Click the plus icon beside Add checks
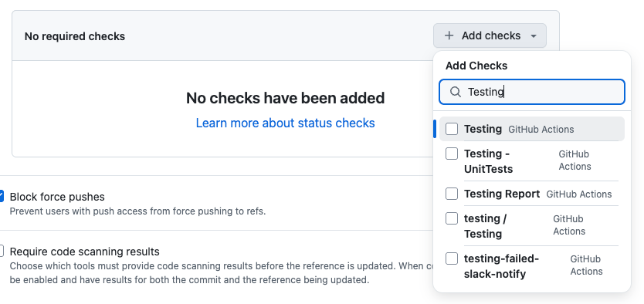This screenshot has width=644, height=304. (449, 35)
